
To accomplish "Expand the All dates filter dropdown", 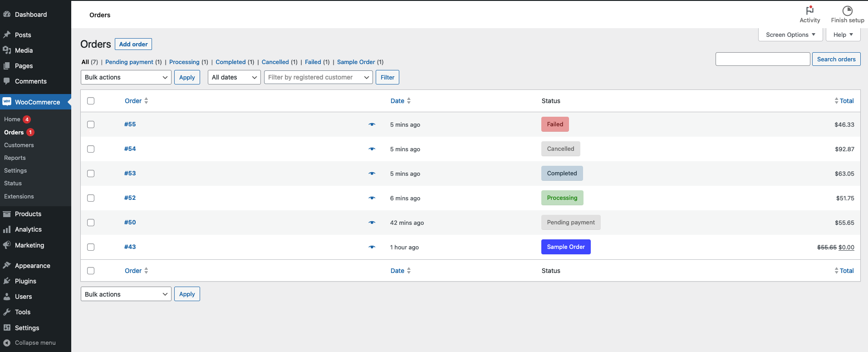I will click(234, 77).
